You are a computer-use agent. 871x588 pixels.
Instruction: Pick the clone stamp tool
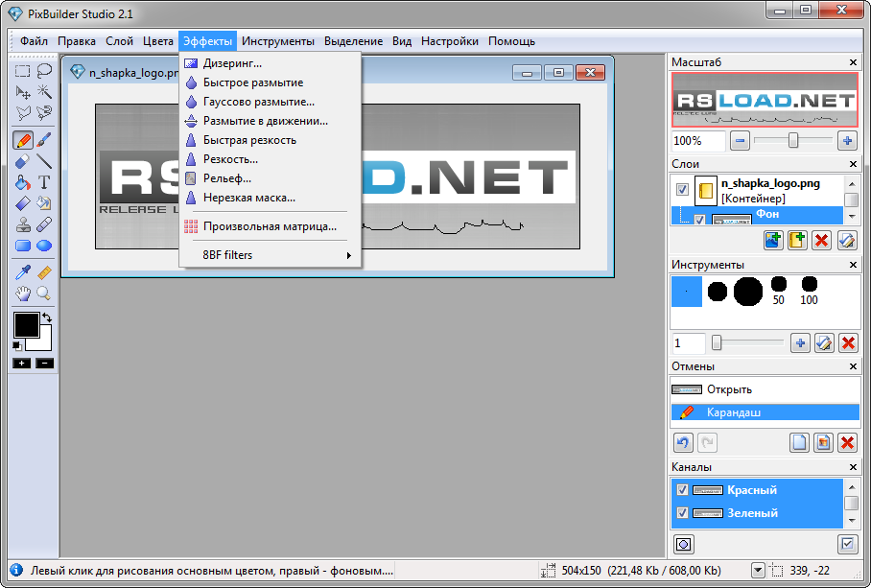click(23, 224)
